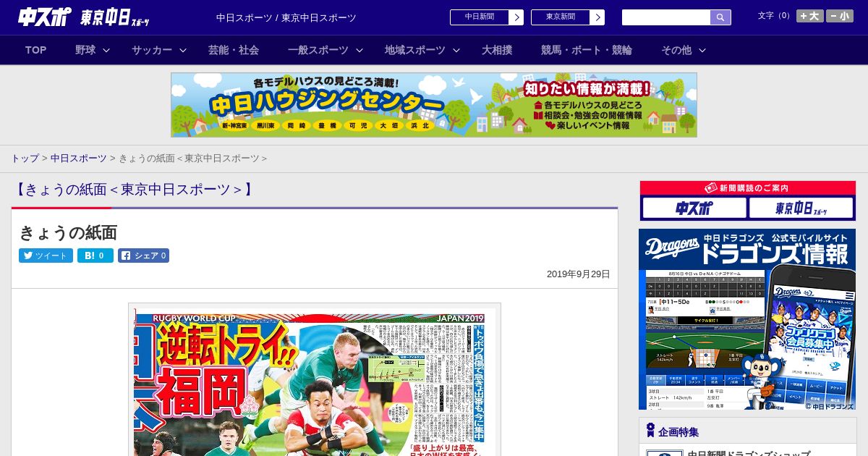Go to TOP in navigation bar
Viewport: 868px width, 456px height.
coord(36,50)
